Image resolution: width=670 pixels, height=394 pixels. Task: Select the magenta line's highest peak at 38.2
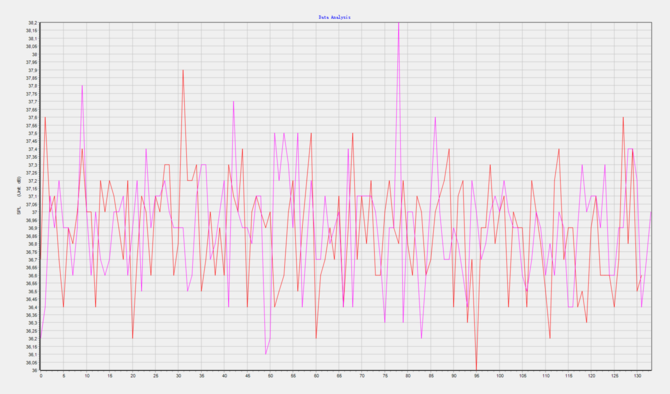click(398, 23)
